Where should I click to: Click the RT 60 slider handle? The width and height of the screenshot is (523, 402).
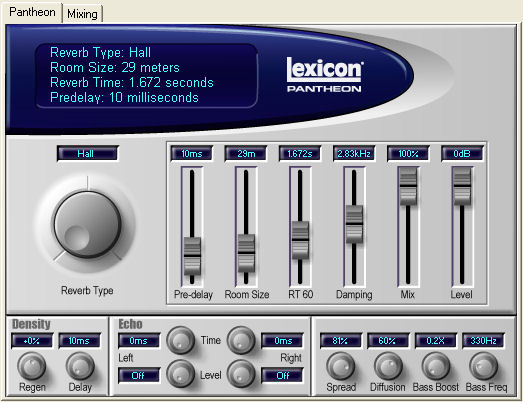300,240
